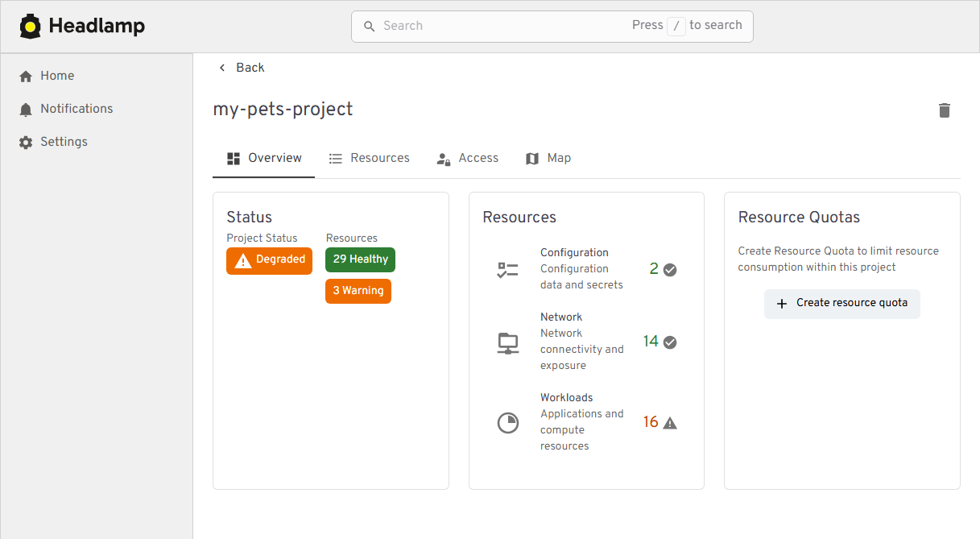The width and height of the screenshot is (980, 539).
Task: Click the search magnifier icon
Action: pyautogui.click(x=369, y=26)
